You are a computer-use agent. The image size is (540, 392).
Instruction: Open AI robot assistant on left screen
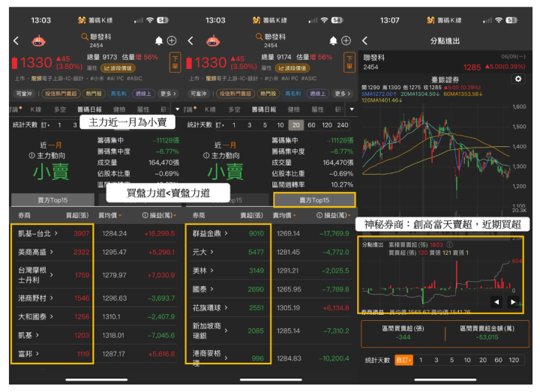click(x=38, y=40)
